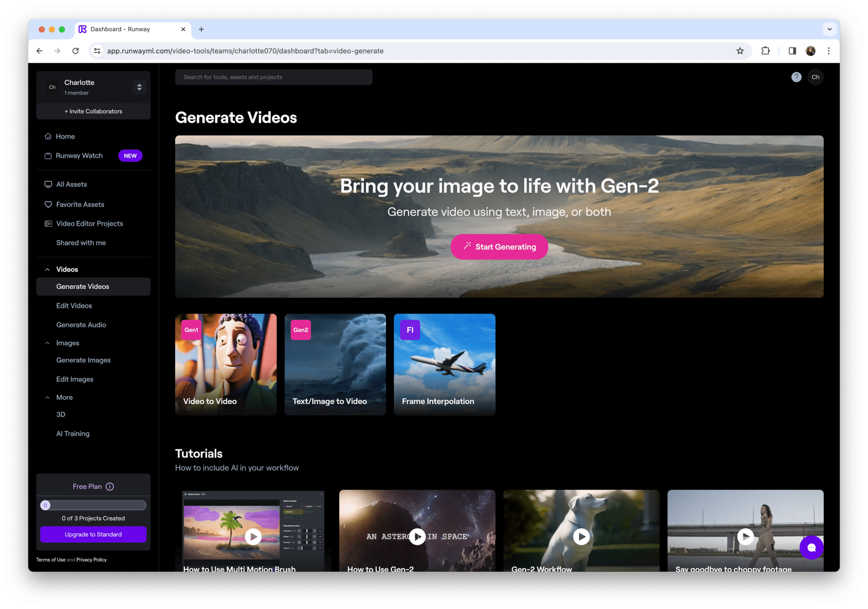Open the browser extensions puzzle icon
This screenshot has width=868, height=609.
765,51
